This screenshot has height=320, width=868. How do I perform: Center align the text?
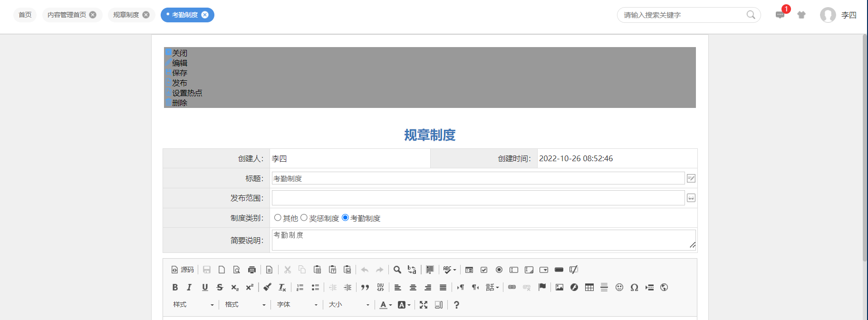pyautogui.click(x=413, y=287)
